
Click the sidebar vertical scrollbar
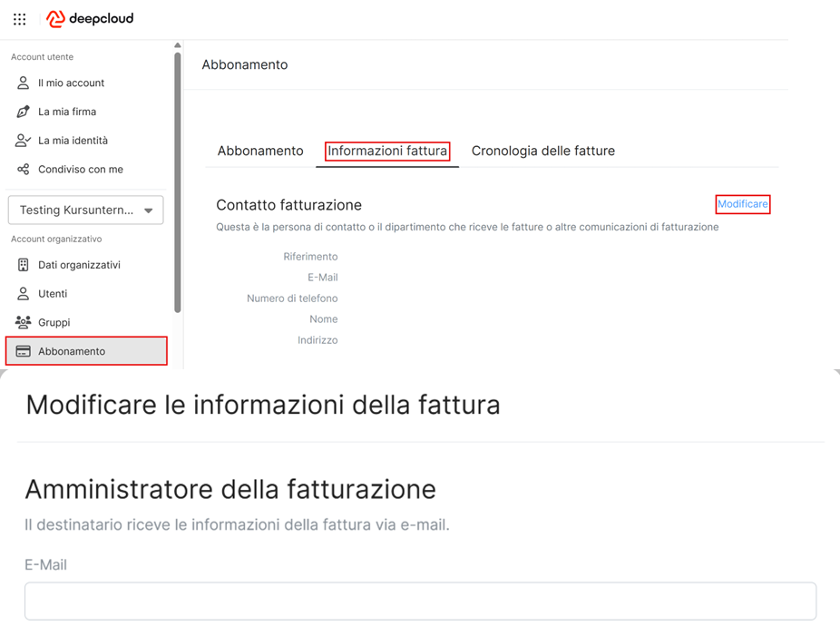[x=178, y=181]
